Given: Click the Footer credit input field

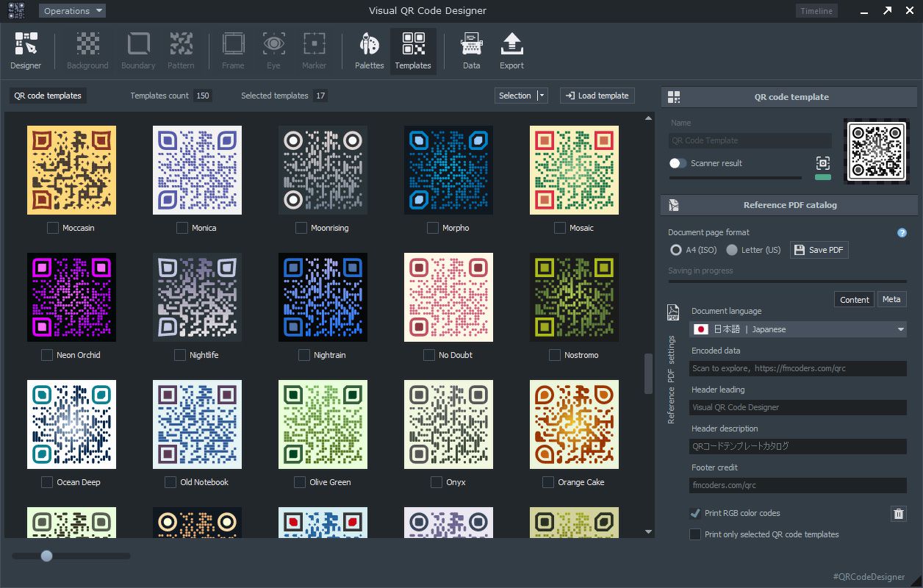Looking at the screenshot, I should pos(798,485).
